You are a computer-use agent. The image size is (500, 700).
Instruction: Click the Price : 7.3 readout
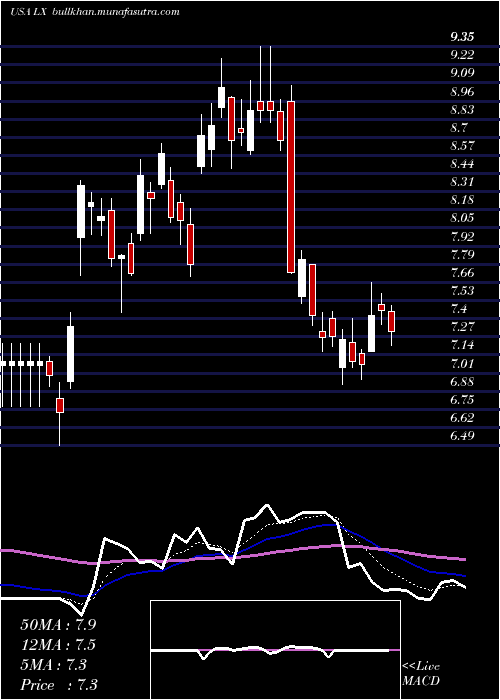59,685
